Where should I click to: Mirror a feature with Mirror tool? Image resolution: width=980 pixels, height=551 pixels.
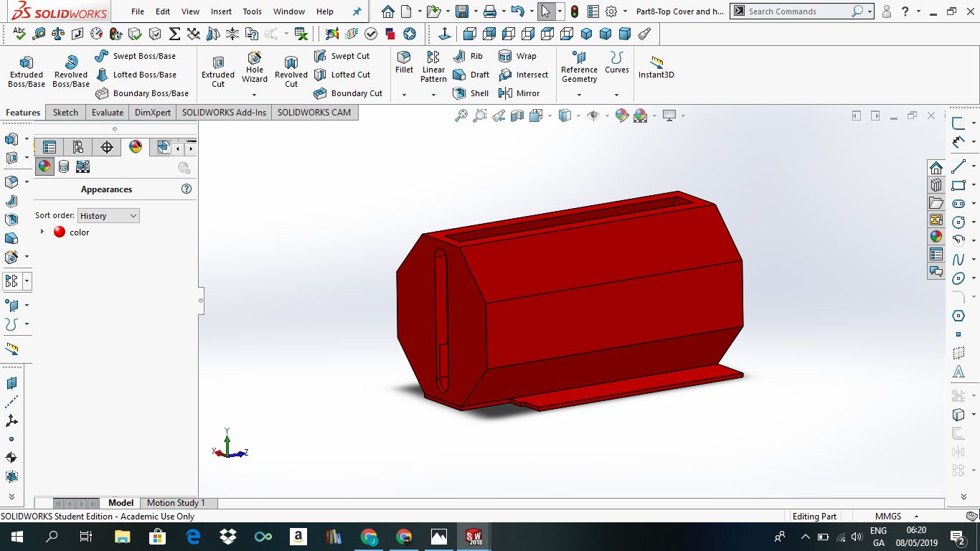coord(519,93)
